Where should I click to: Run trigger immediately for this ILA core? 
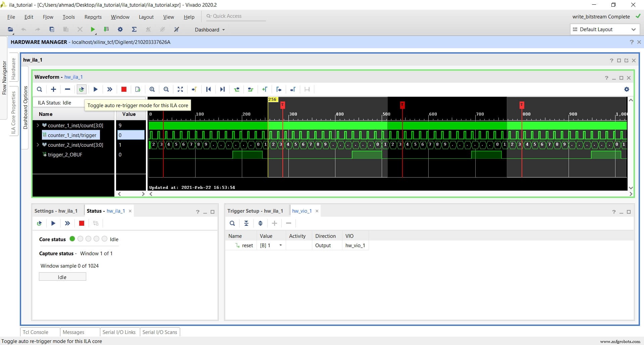point(110,89)
